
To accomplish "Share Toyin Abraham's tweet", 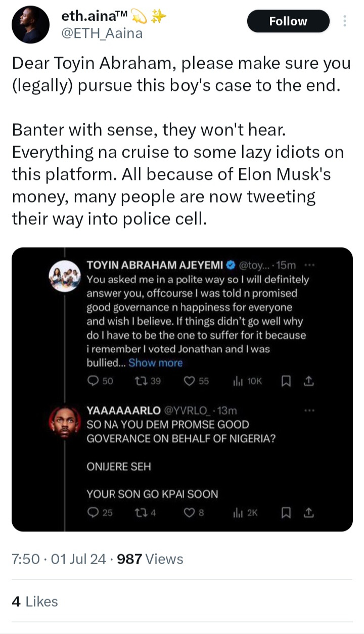I will click(309, 381).
